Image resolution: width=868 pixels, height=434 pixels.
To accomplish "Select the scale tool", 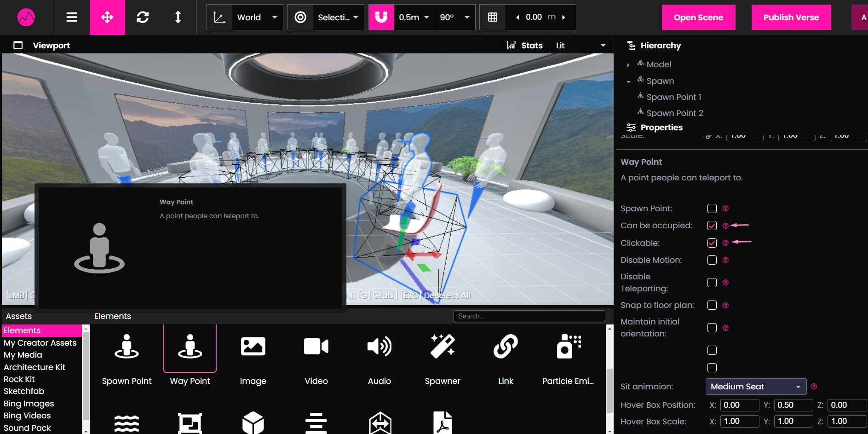I will pyautogui.click(x=178, y=17).
